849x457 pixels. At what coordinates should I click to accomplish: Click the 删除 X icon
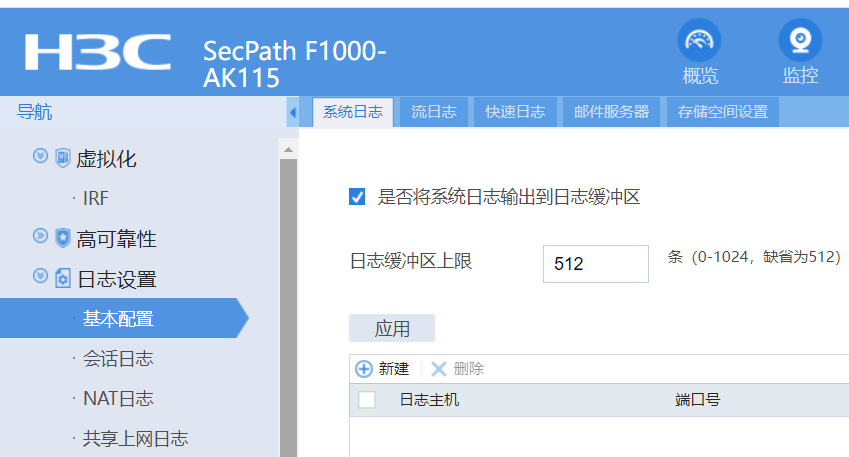tap(438, 369)
